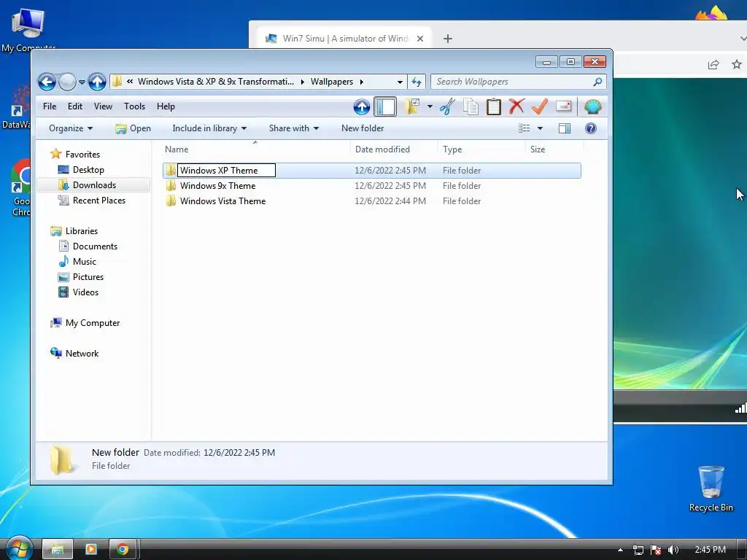The height and width of the screenshot is (560, 747).
Task: Click the orange checkmark Properties icon
Action: pos(540,106)
